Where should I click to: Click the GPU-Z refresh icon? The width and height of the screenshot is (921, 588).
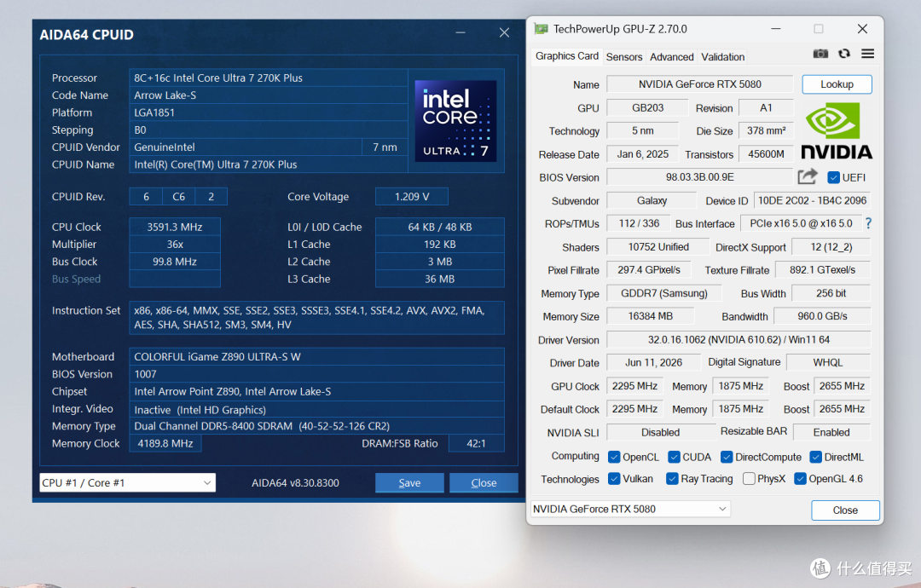click(x=844, y=54)
